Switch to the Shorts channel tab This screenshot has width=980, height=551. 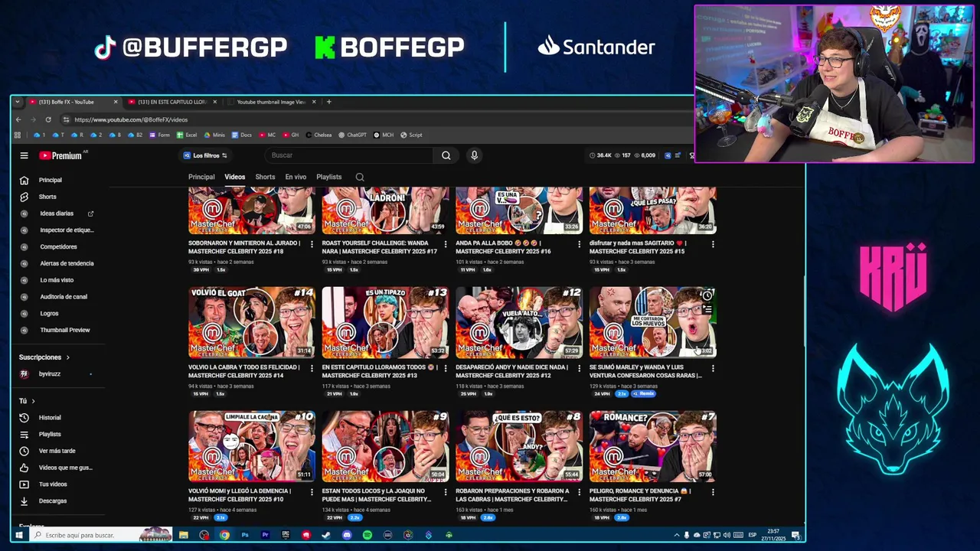click(x=265, y=177)
